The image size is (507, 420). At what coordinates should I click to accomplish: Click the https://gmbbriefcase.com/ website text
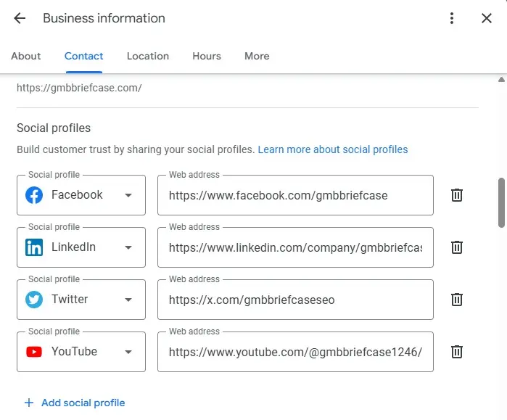(x=79, y=88)
